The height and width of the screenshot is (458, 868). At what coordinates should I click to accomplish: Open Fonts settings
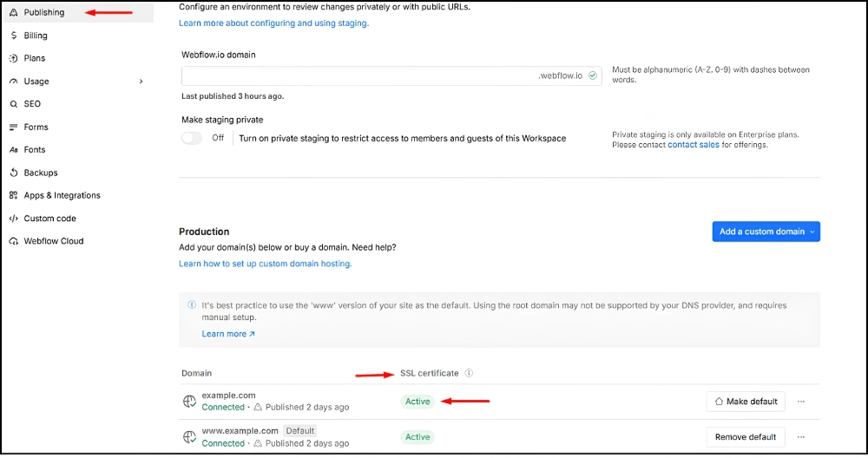pos(35,150)
